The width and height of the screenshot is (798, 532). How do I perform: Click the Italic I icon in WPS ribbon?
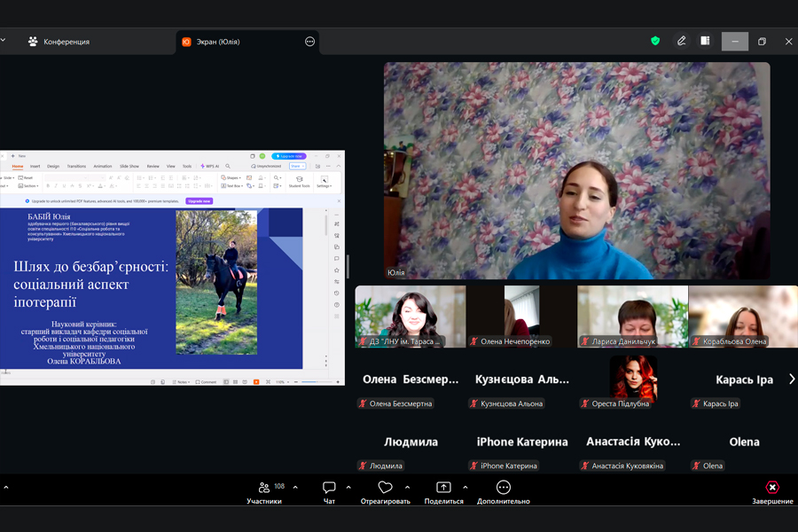point(56,186)
